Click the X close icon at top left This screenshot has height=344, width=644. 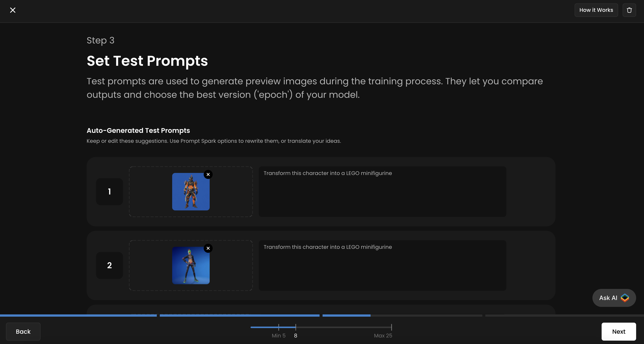pos(13,10)
